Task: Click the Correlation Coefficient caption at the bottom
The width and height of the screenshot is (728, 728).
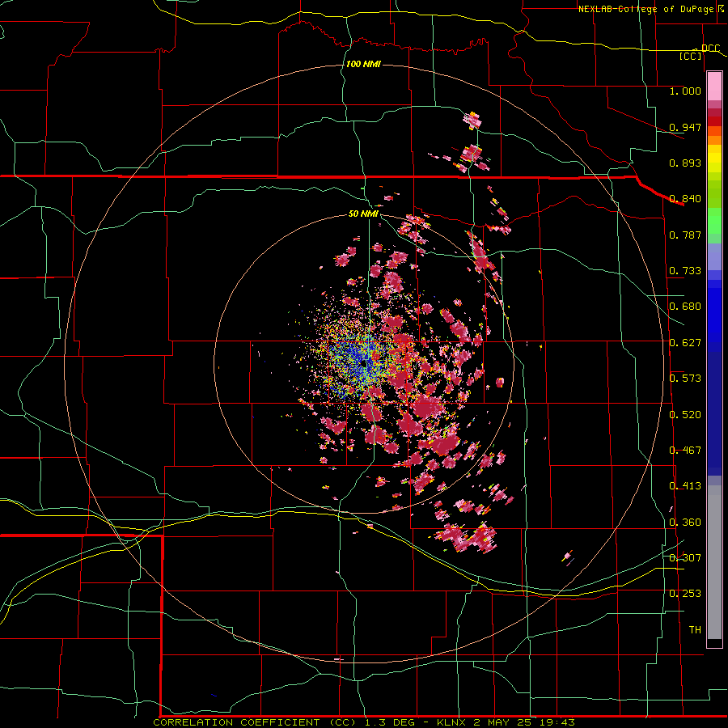Action: point(364,722)
